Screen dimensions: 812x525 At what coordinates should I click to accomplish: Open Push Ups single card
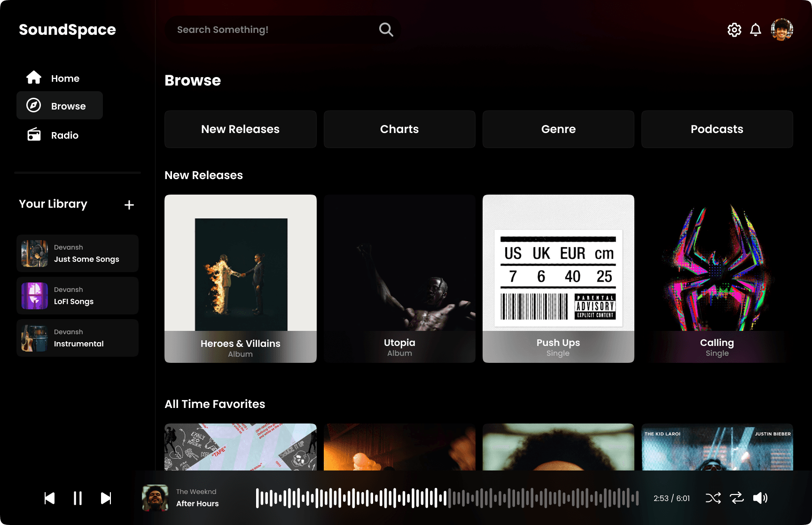[x=558, y=279]
